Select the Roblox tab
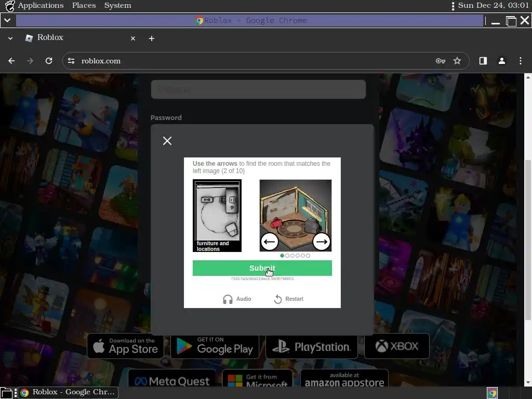 (81, 37)
